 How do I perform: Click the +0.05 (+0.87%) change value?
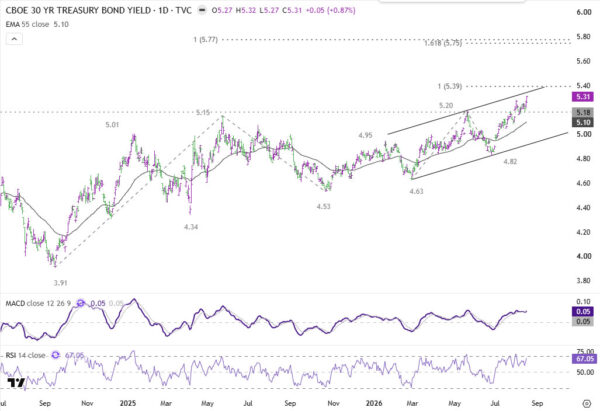tap(330, 10)
